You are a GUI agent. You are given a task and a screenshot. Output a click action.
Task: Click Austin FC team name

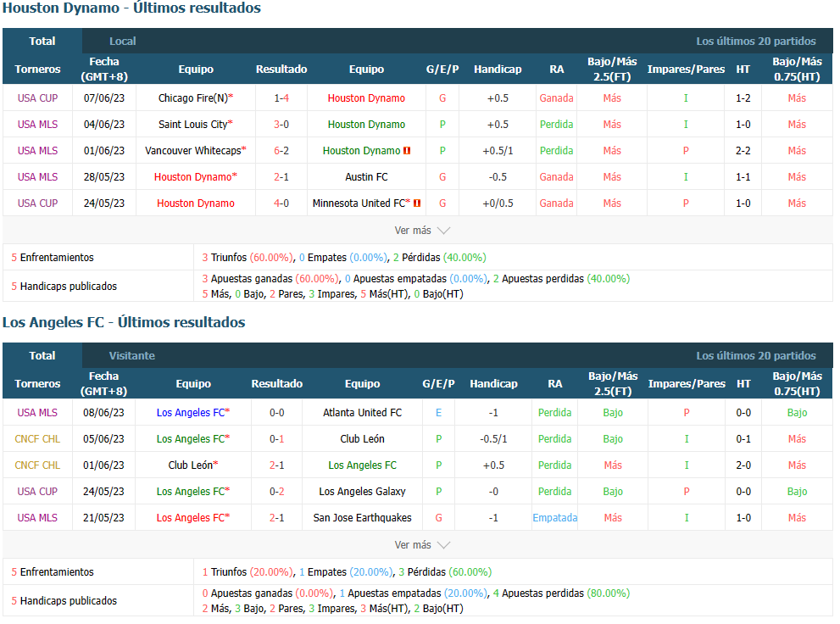pyautogui.click(x=366, y=176)
